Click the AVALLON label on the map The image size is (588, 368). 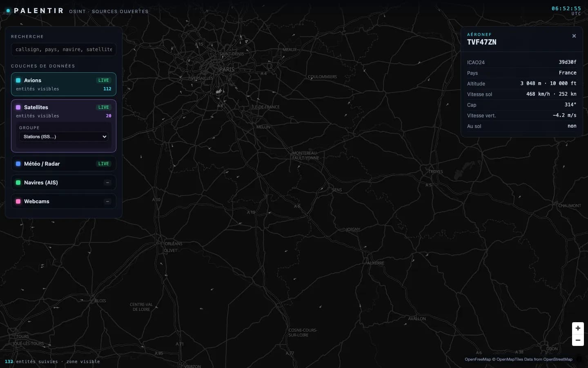(x=417, y=319)
